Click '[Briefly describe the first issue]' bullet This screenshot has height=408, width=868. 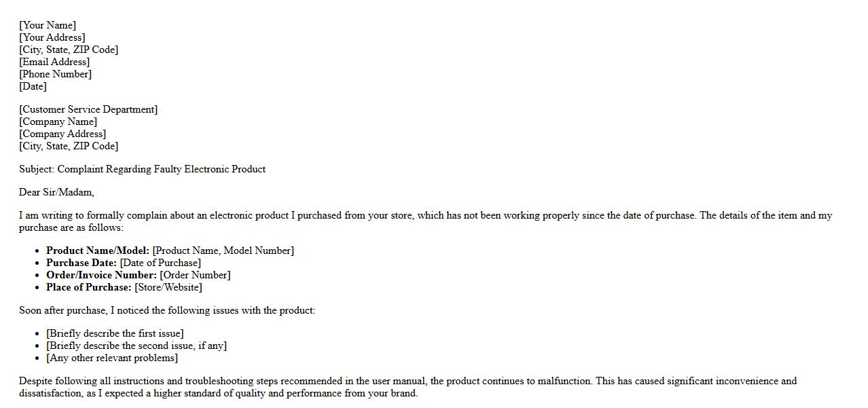point(115,333)
